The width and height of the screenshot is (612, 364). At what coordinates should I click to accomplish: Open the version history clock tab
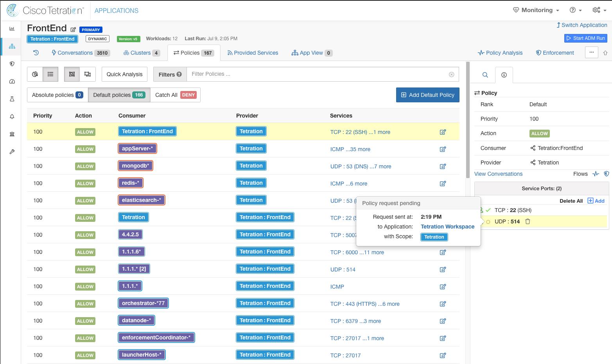point(36,53)
